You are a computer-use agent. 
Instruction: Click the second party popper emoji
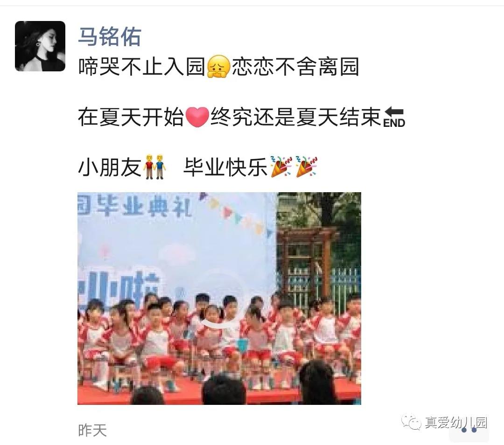[x=306, y=167]
